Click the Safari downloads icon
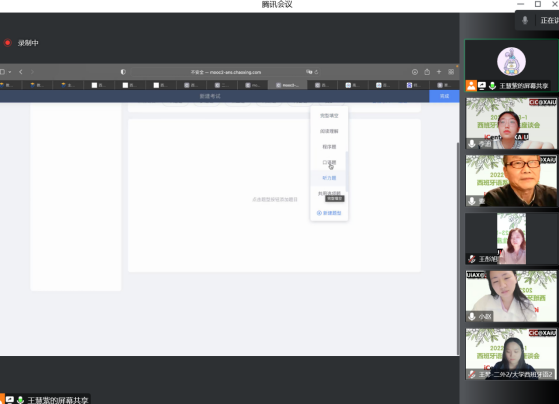Screen dimensions: 559x404 pos(415,72)
